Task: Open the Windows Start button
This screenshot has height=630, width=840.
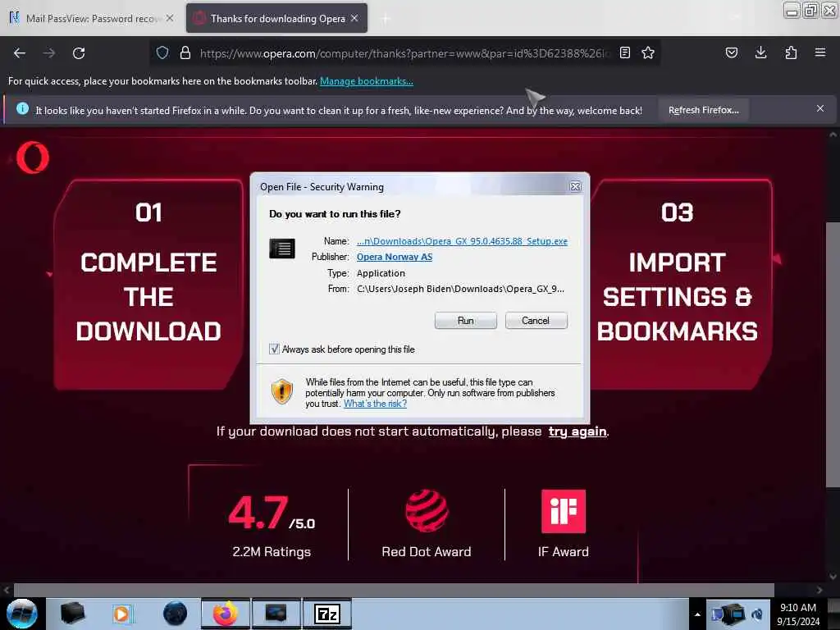Action: tap(22, 614)
